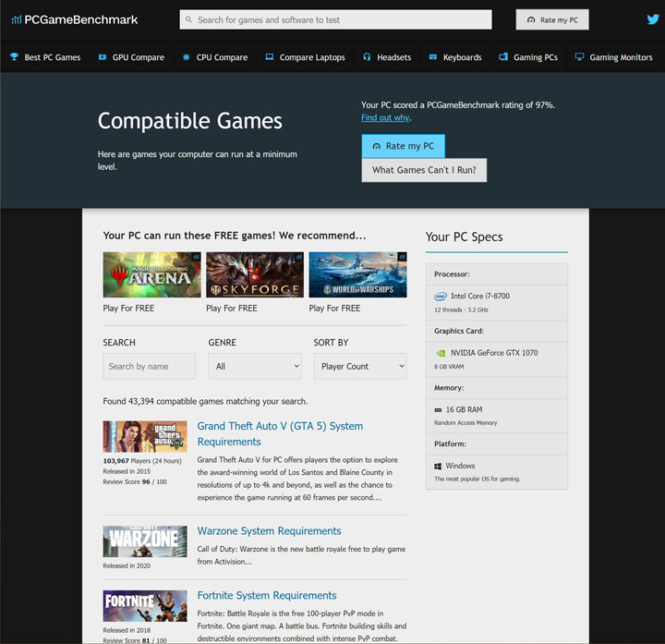665x644 pixels.
Task: Click the monitor icon beside Gaming Monitors
Action: point(579,56)
